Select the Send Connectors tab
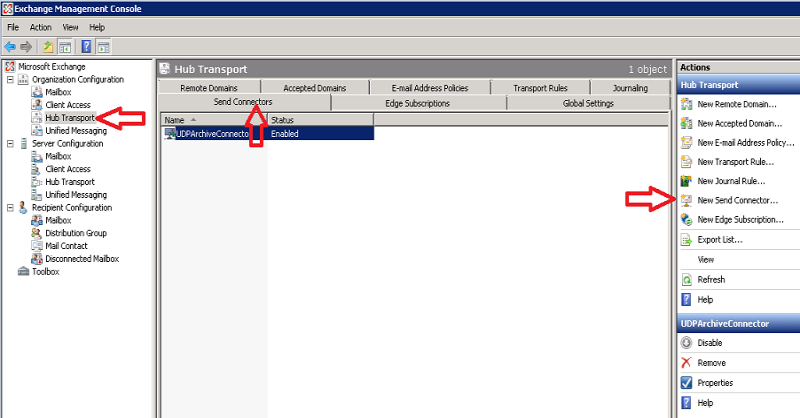The image size is (800, 418). (x=243, y=102)
